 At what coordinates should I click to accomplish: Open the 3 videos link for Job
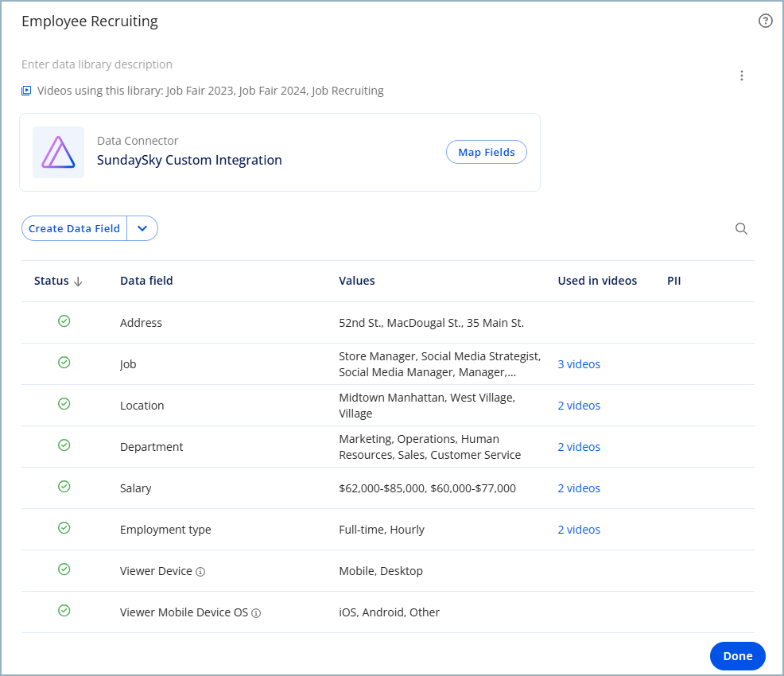coord(579,364)
